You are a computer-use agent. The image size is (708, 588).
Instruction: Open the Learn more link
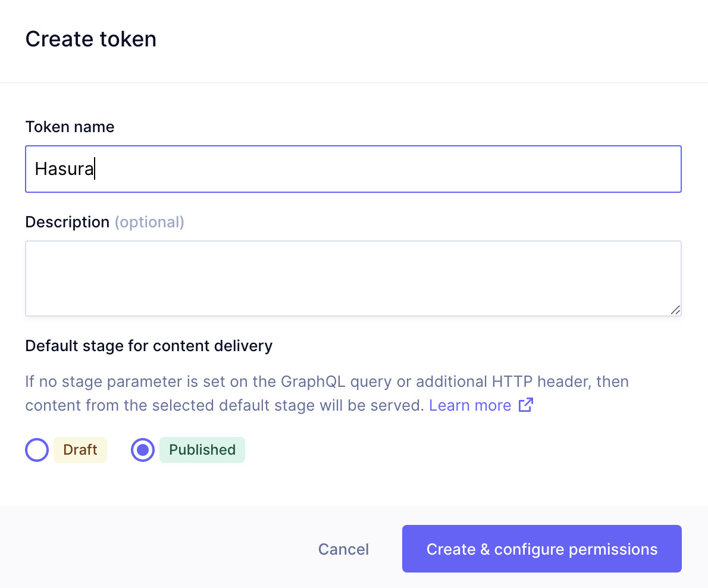pos(470,405)
